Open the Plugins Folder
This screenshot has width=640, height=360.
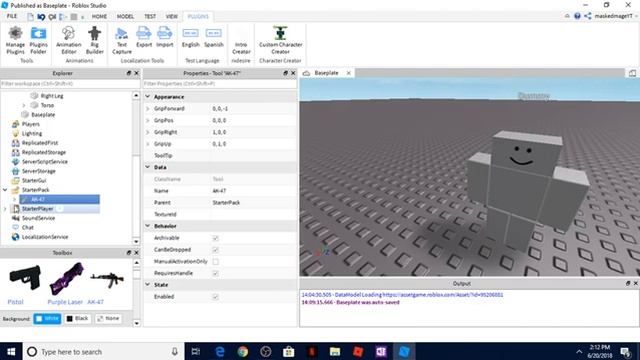click(x=38, y=40)
